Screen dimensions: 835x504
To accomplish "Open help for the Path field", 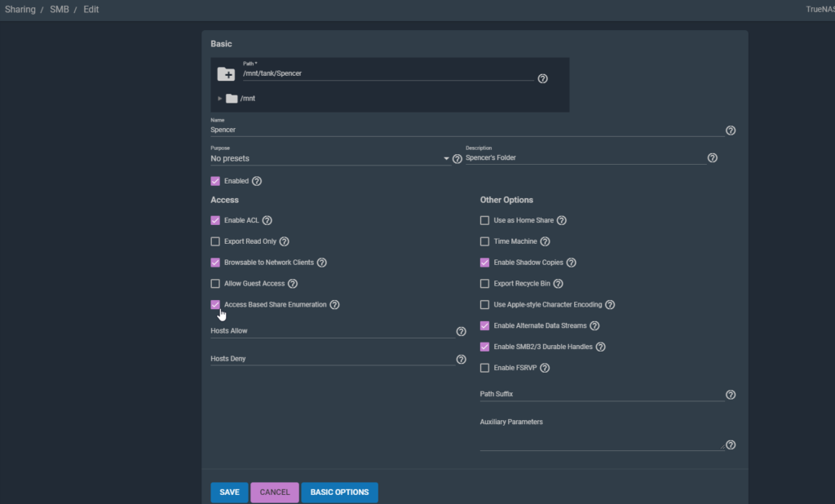I will point(542,79).
